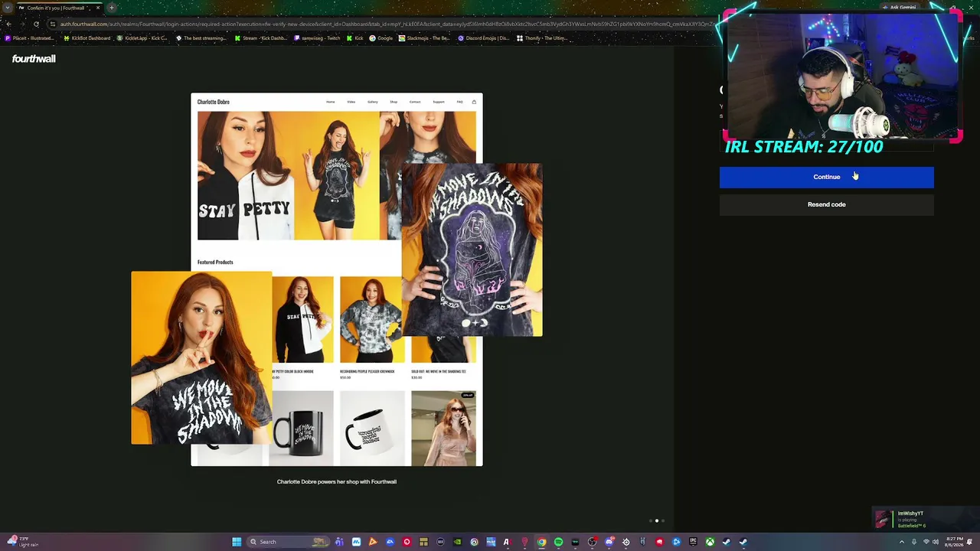Image resolution: width=980 pixels, height=551 pixels.
Task: Click the tie-dye crewneck product image
Action: coord(372,319)
